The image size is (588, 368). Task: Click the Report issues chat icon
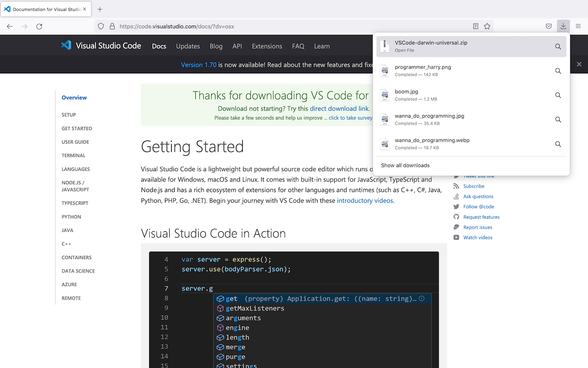[x=456, y=227]
